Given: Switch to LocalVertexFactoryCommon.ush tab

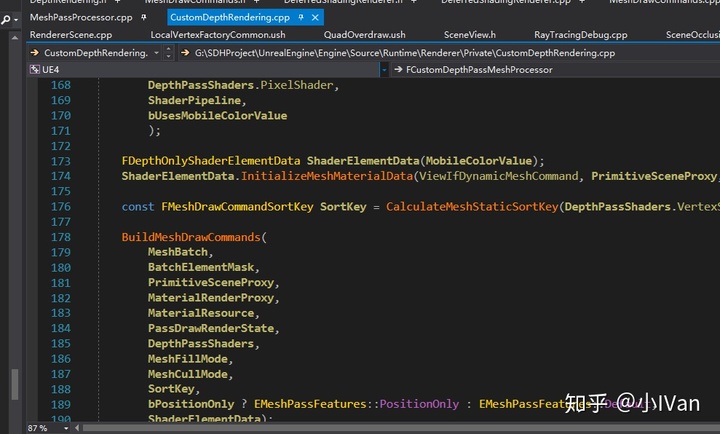Looking at the screenshot, I should [x=218, y=35].
